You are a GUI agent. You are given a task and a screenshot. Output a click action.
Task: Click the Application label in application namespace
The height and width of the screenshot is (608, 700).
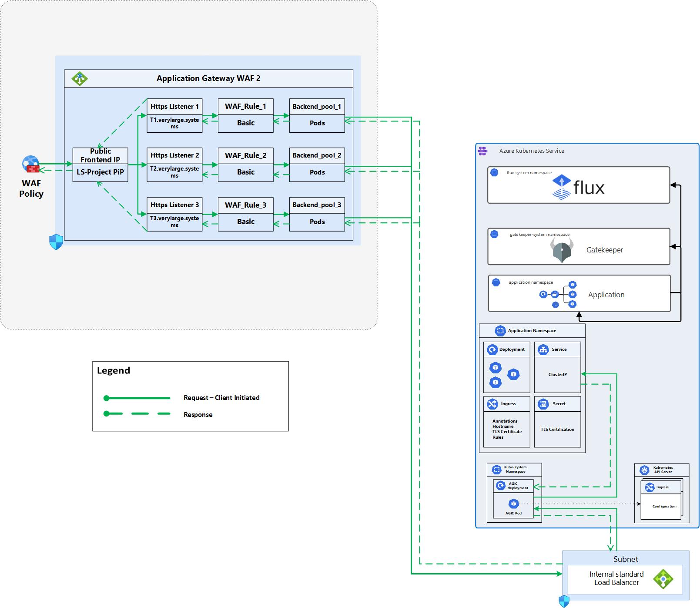click(x=606, y=295)
